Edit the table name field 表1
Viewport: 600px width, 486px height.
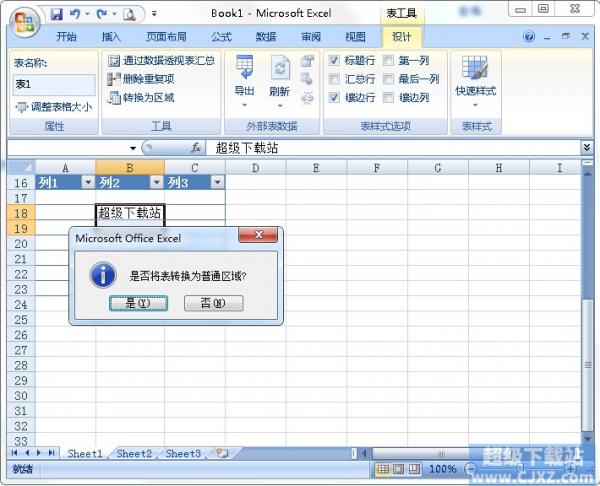[53, 85]
